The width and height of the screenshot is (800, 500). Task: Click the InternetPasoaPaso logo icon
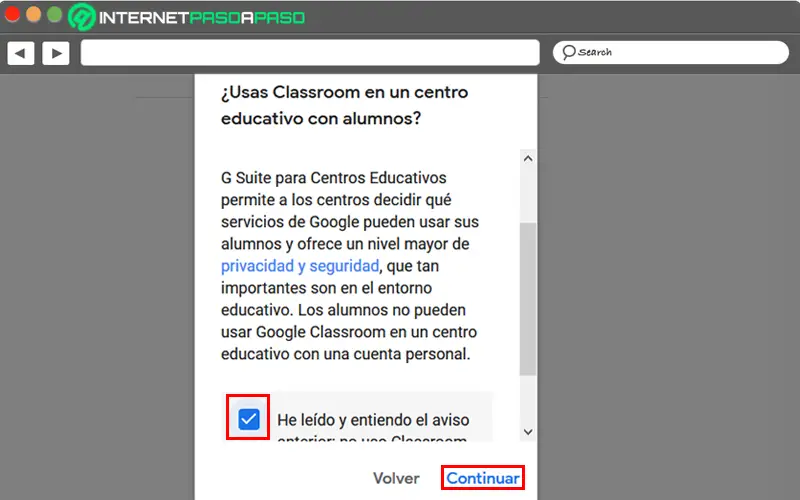(82, 17)
